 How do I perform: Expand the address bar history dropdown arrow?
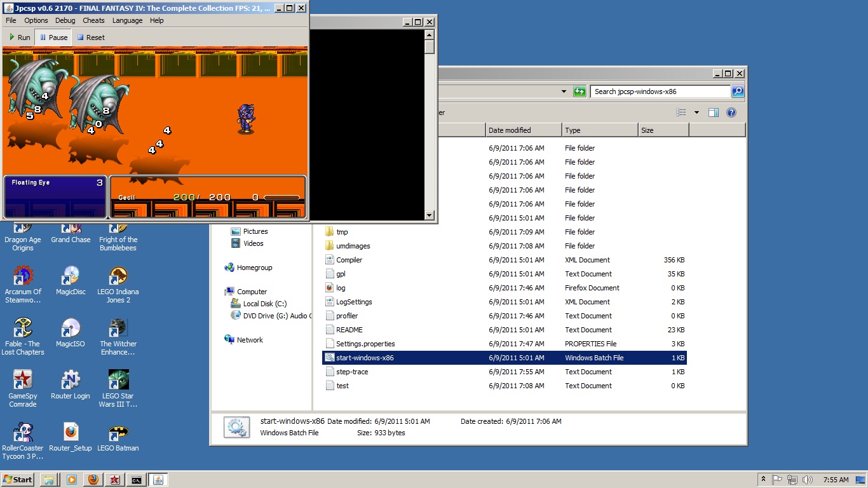pyautogui.click(x=564, y=91)
